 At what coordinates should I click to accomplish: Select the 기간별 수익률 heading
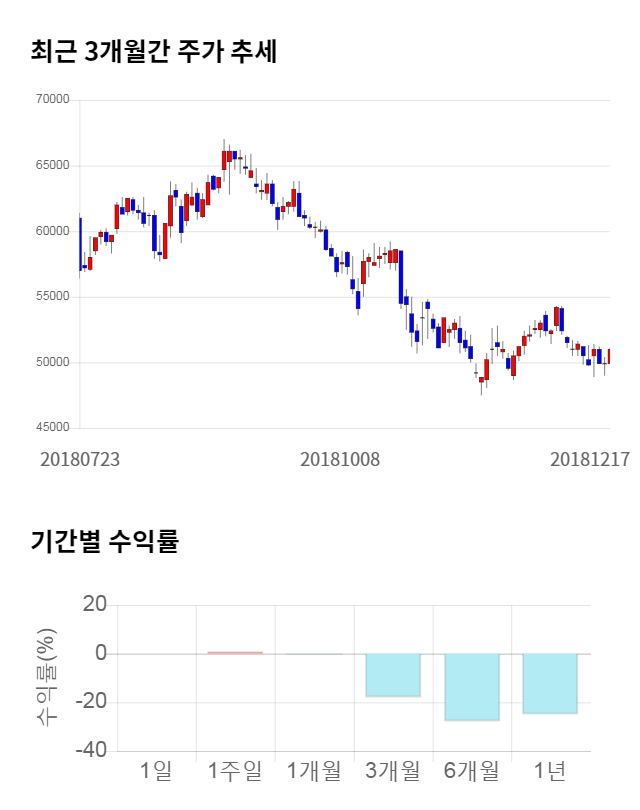point(104,542)
